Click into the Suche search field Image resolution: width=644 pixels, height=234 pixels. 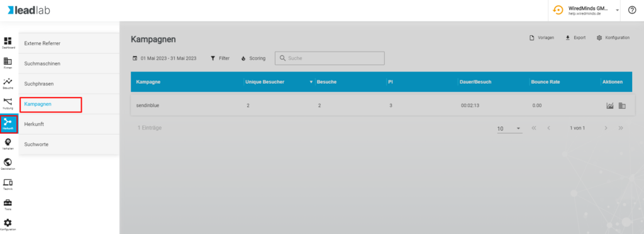pos(330,58)
